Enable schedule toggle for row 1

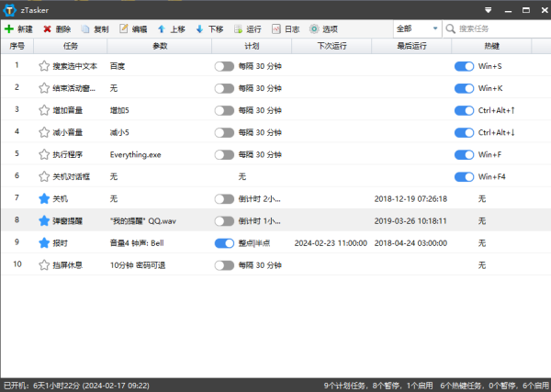tap(224, 66)
